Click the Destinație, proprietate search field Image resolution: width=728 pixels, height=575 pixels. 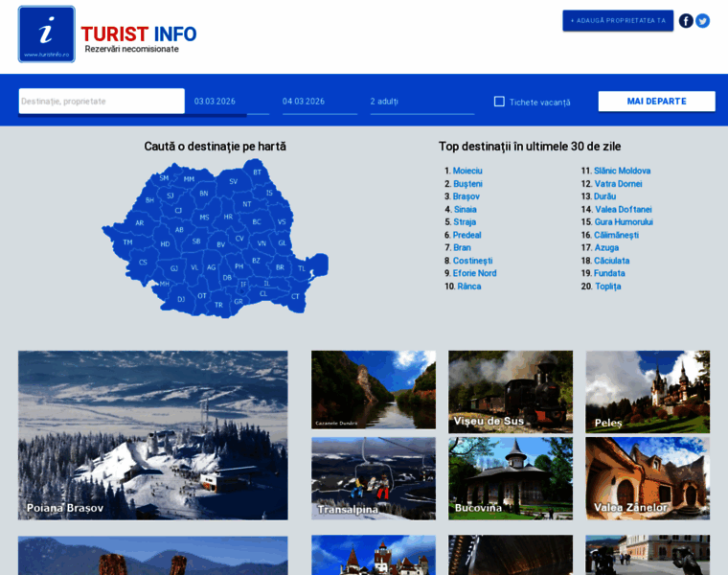pyautogui.click(x=102, y=102)
